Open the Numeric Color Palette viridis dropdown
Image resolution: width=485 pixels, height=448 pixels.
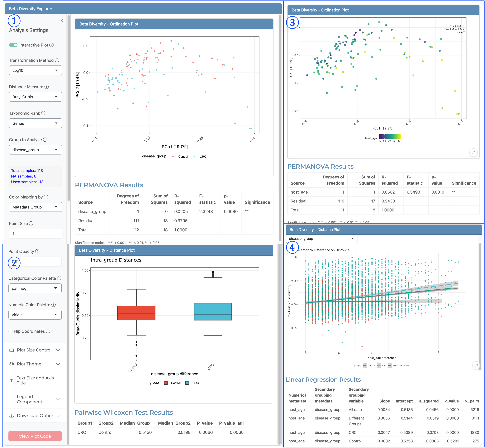point(35,315)
